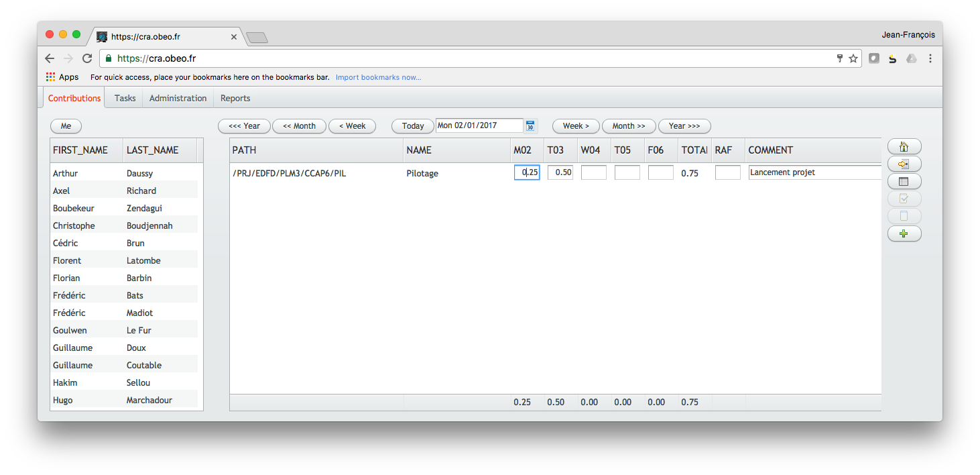
Task: Go to previous week with < Week
Action: pyautogui.click(x=352, y=126)
